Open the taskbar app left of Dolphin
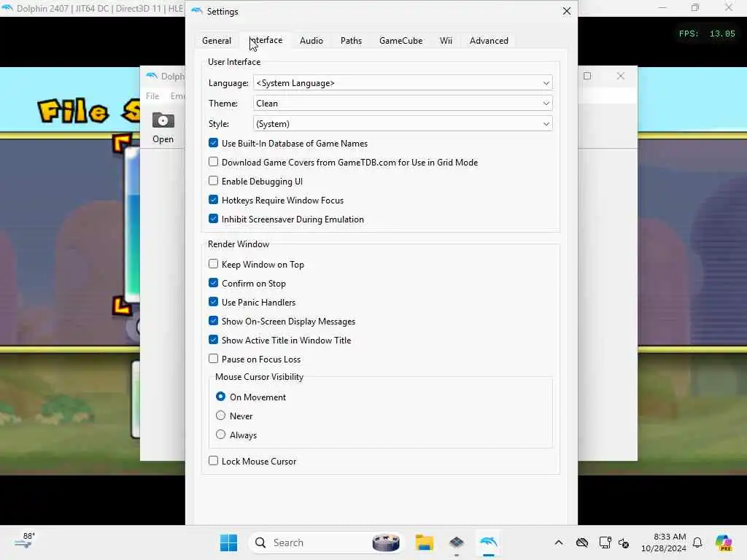Image resolution: width=747 pixels, height=560 pixels. (x=457, y=542)
